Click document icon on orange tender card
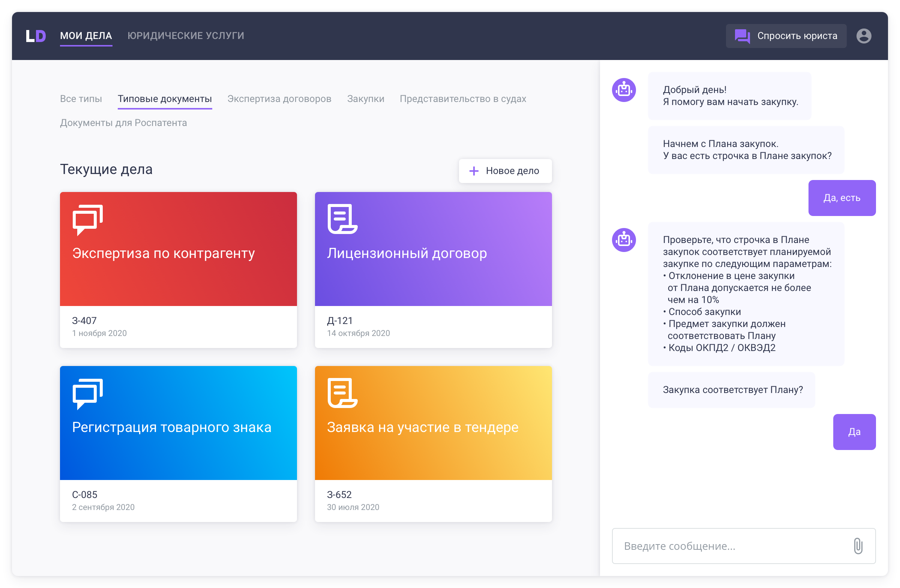 click(342, 393)
